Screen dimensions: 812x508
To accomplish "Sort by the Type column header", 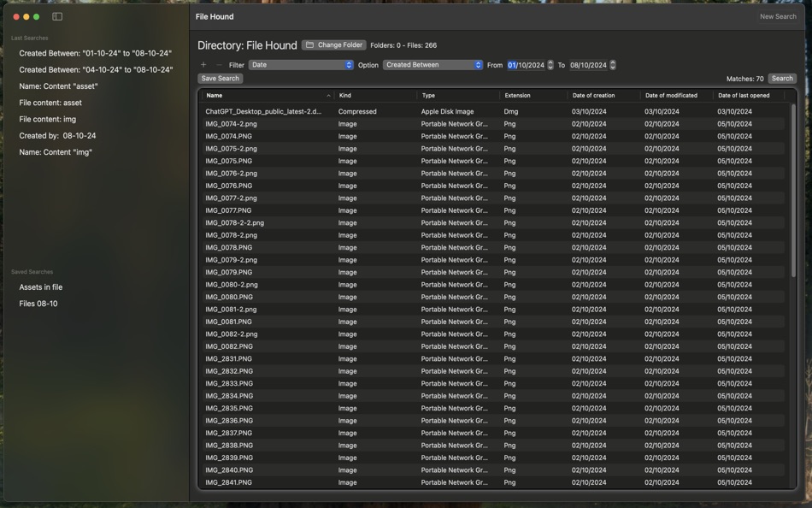I will tap(458, 96).
